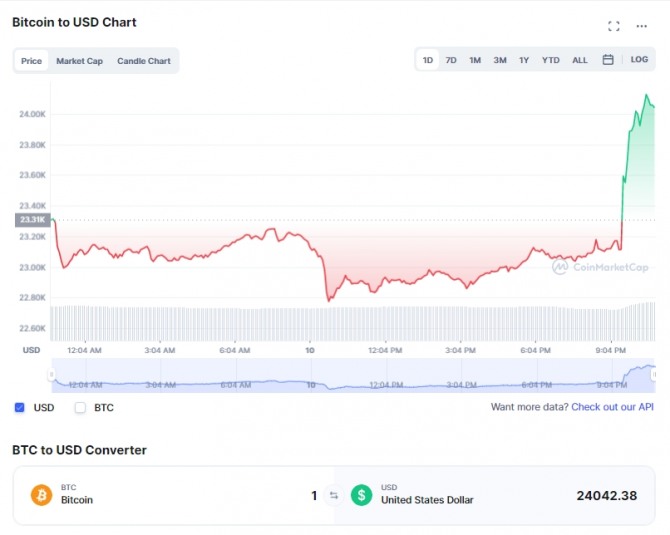
Task: Uncheck the USD checkbox
Action: coord(20,408)
